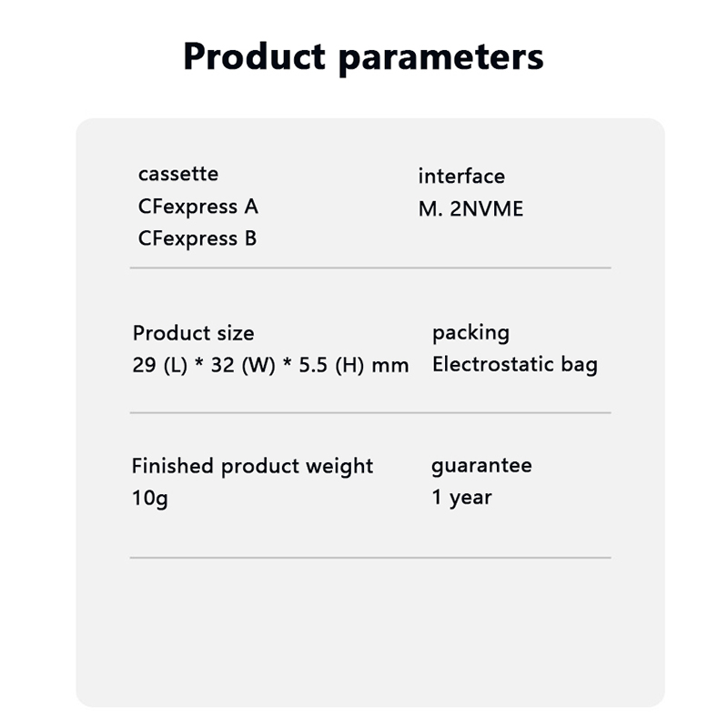Click the '1 year' guarantee value
Image resolution: width=728 pixels, height=728 pixels.
[x=461, y=499]
